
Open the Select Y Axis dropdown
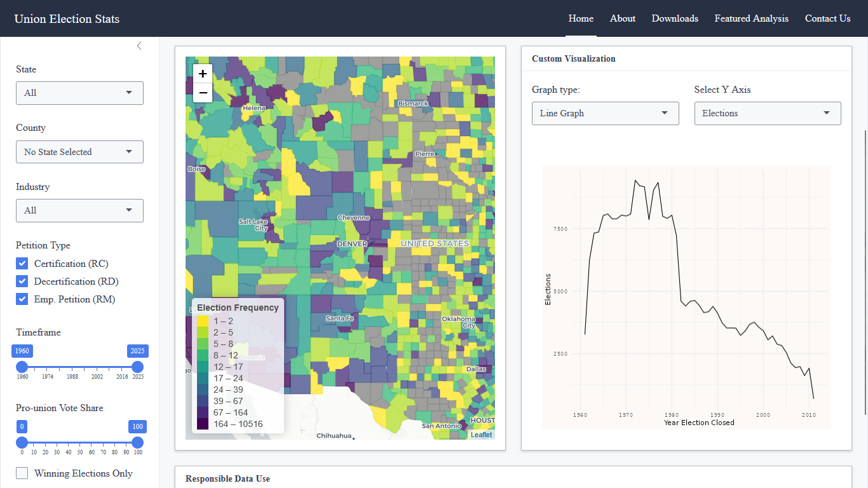[768, 113]
